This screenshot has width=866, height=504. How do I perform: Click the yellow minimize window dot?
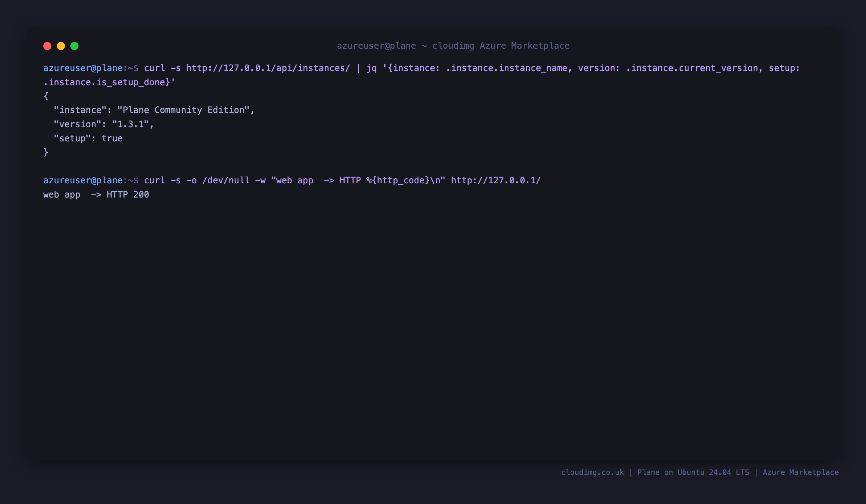(x=61, y=46)
